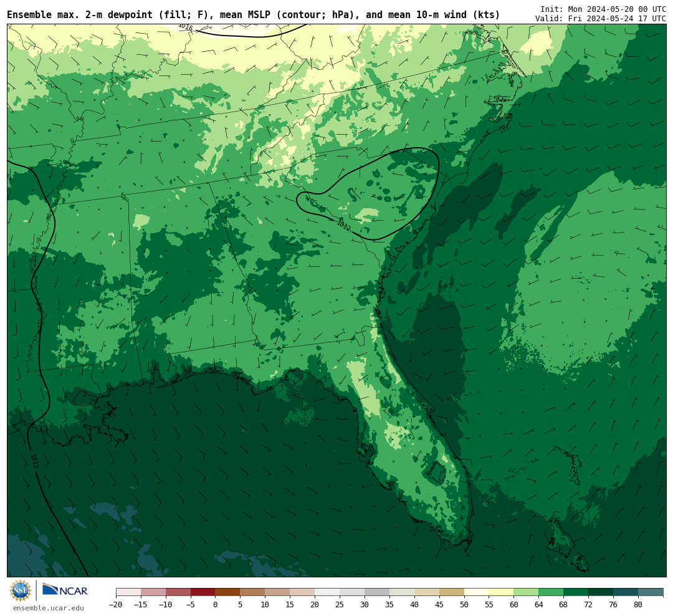This screenshot has width=673, height=616.
Task: Click the 40 colorbar tick label
Action: [x=414, y=604]
